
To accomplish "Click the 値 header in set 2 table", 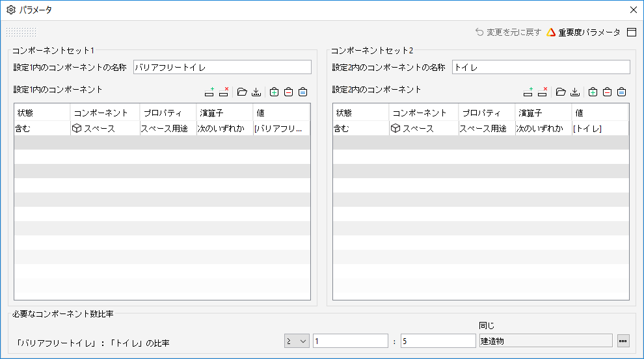I will 600,113.
